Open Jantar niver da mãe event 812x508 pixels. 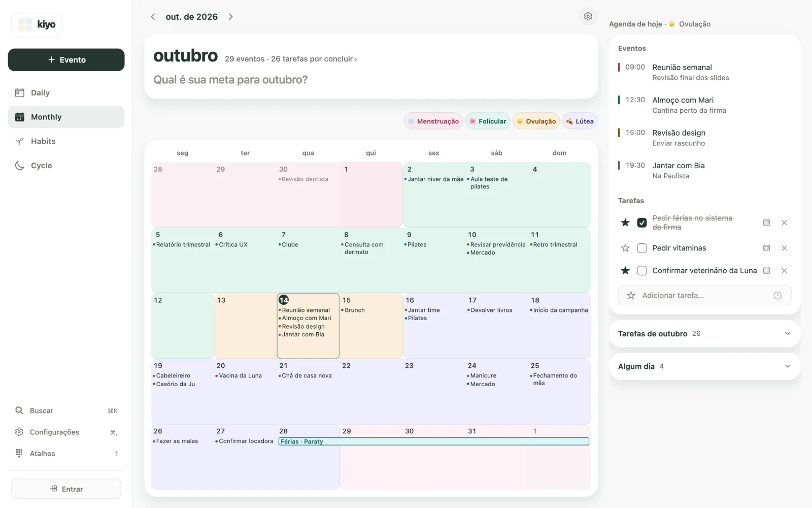coord(434,179)
